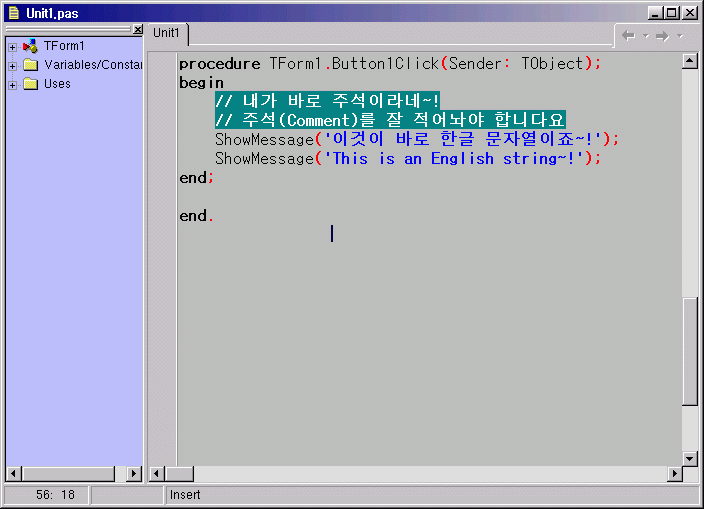Click 'TObject' in the procedure header
Image resolution: width=704 pixels, height=509 pixels.
point(552,63)
